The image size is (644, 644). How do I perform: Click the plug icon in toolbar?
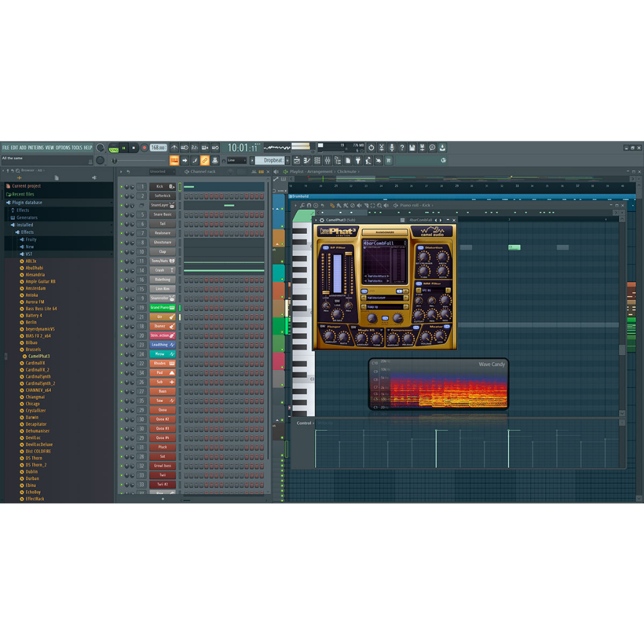click(x=358, y=160)
